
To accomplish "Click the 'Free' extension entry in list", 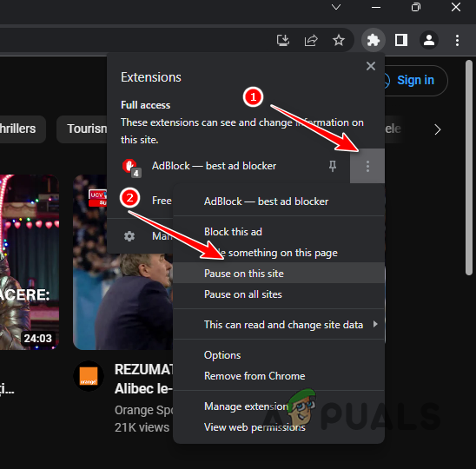I will pos(162,201).
